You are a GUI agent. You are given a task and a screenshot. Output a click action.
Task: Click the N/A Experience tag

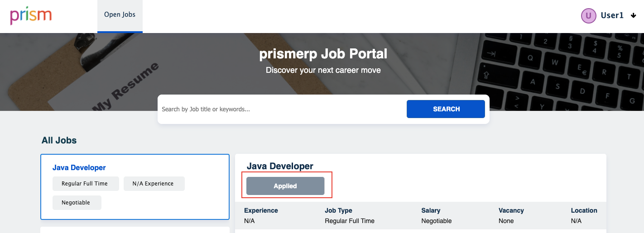153,184
